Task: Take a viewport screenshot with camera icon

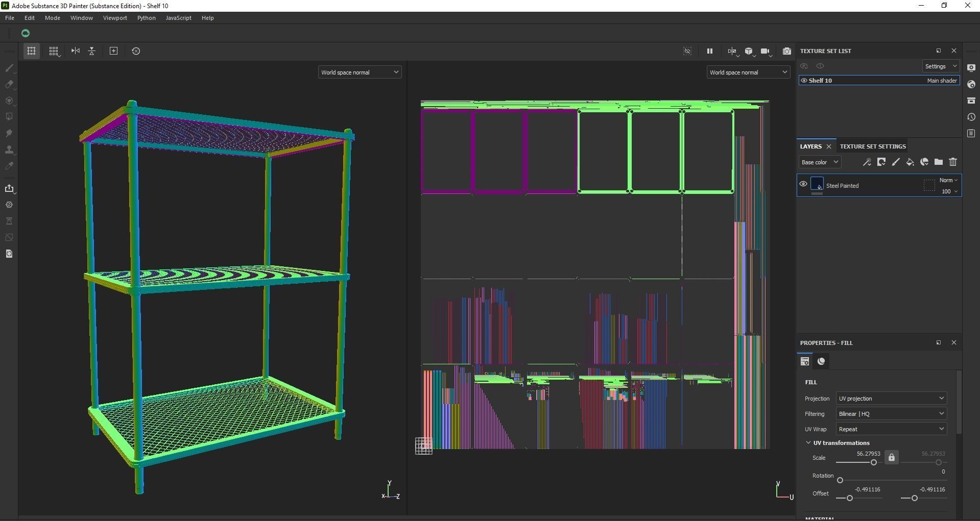Action: tap(786, 51)
